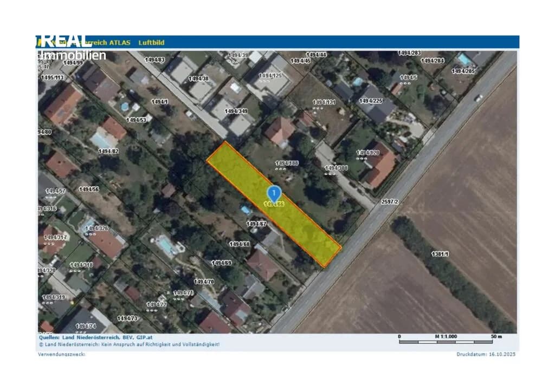This screenshot has height=392, width=555.
Task: Click parcel label 1494/70
Action: click(x=204, y=282)
